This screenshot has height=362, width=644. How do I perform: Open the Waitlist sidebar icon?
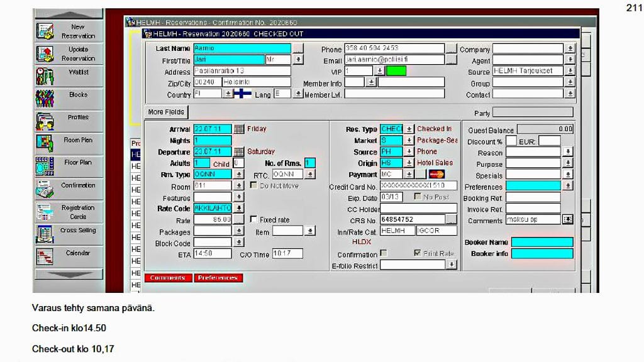tap(45, 76)
